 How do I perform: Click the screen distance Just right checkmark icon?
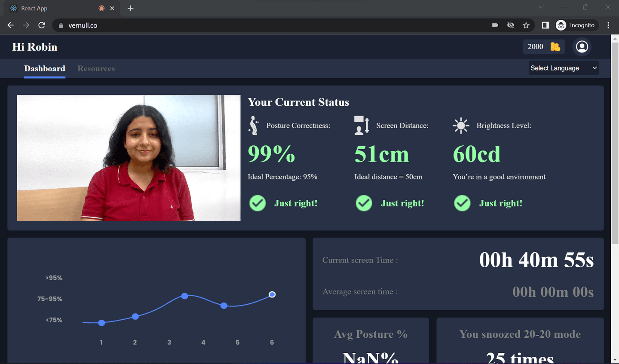[364, 203]
